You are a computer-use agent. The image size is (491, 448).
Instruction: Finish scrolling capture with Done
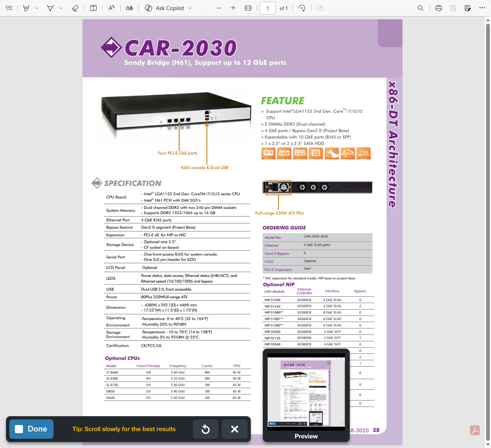(x=31, y=429)
